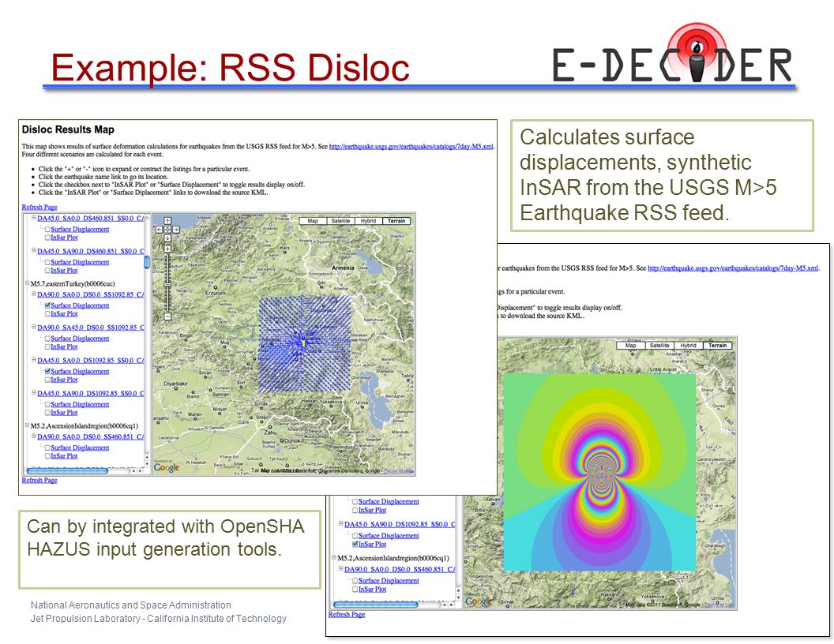Select Terrain view on front map
Image resolution: width=834 pixels, height=644 pixels.
pos(396,221)
